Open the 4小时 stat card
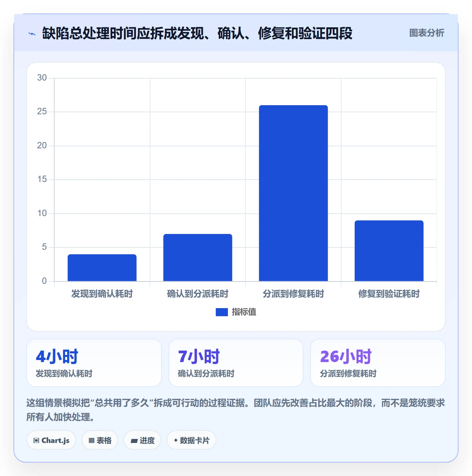The height and width of the screenshot is (476, 472). tap(94, 363)
